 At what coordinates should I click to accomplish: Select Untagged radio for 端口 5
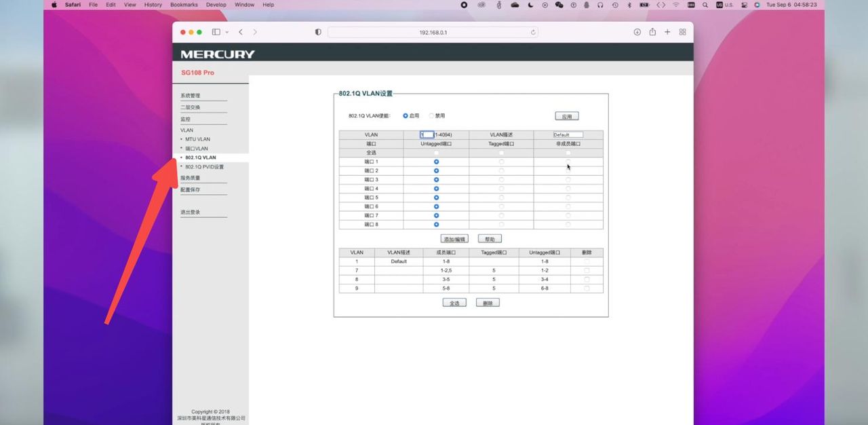(x=436, y=198)
